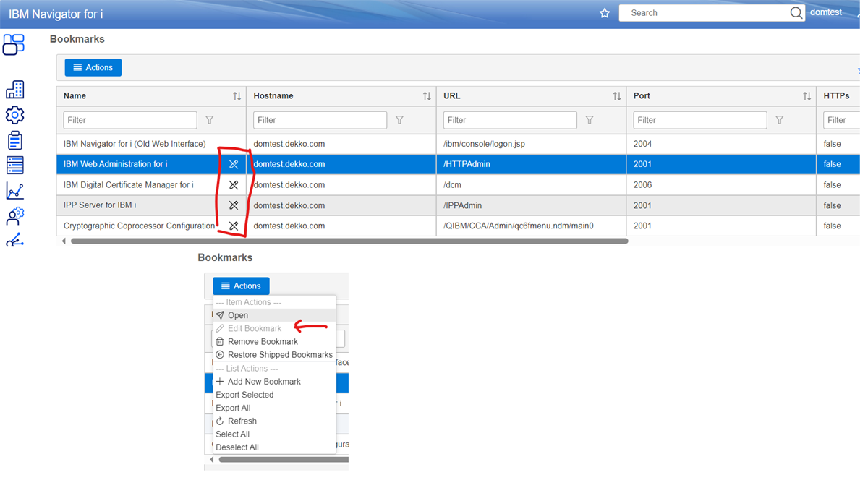Click the Port column Filter field

pos(700,120)
